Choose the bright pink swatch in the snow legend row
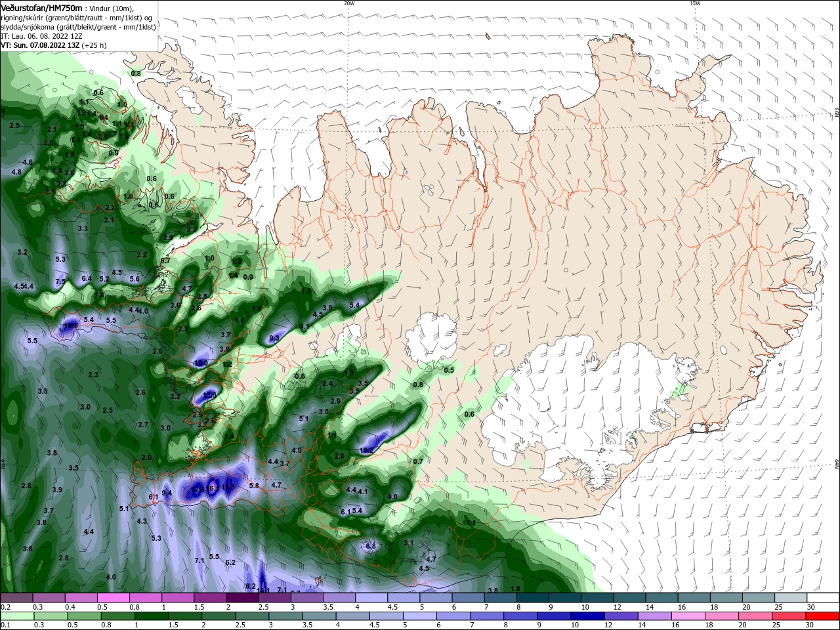This screenshot has height=630, width=840. [113, 597]
